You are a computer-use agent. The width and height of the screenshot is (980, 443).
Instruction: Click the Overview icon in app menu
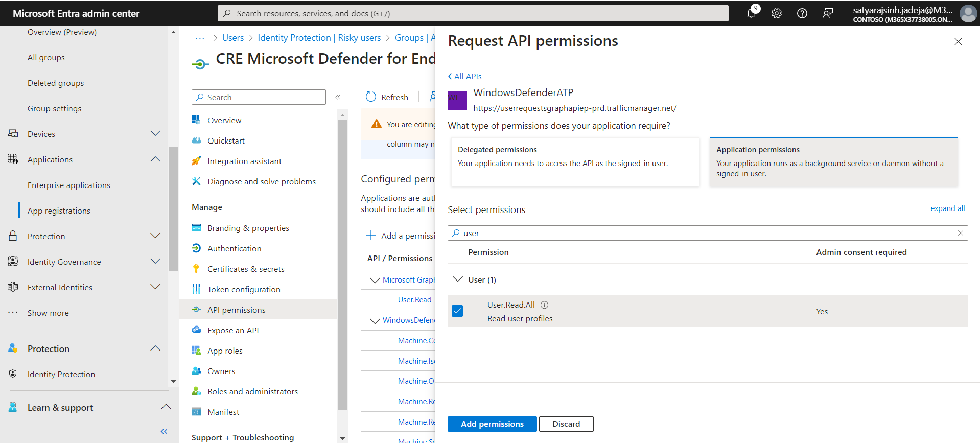tap(196, 120)
